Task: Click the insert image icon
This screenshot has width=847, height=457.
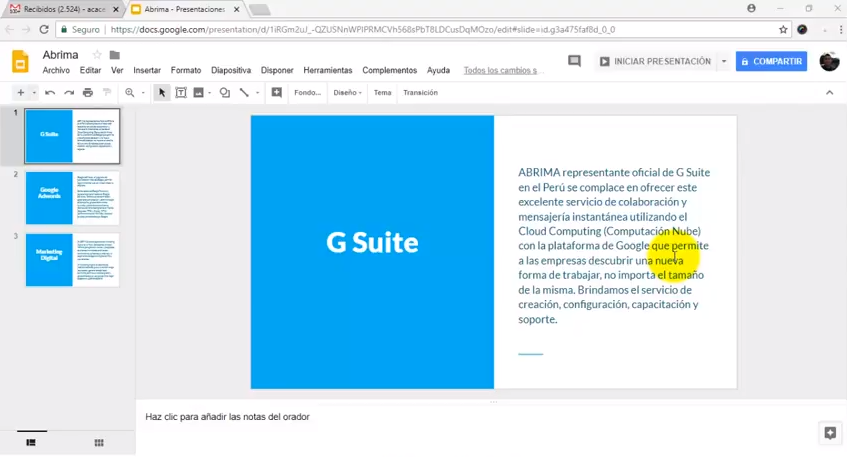Action: click(199, 93)
